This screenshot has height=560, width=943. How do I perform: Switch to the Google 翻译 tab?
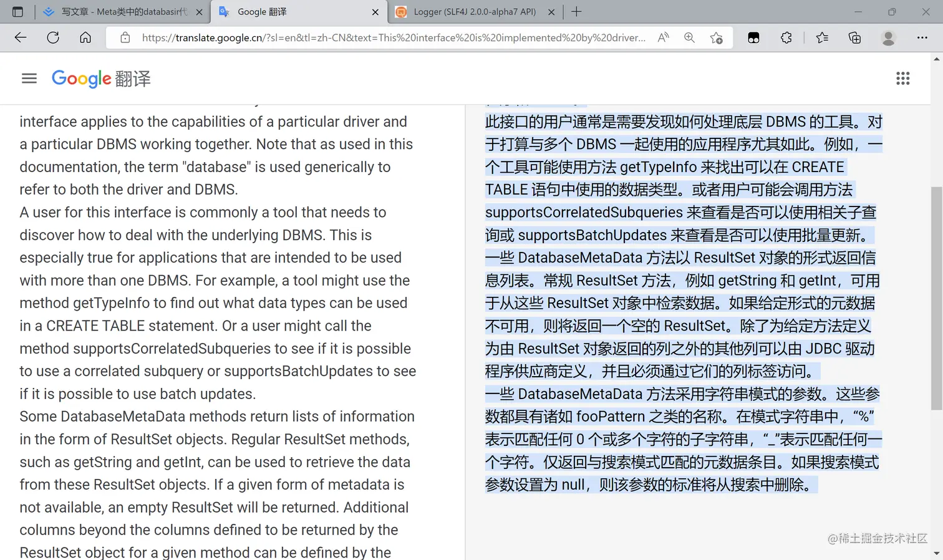(297, 12)
